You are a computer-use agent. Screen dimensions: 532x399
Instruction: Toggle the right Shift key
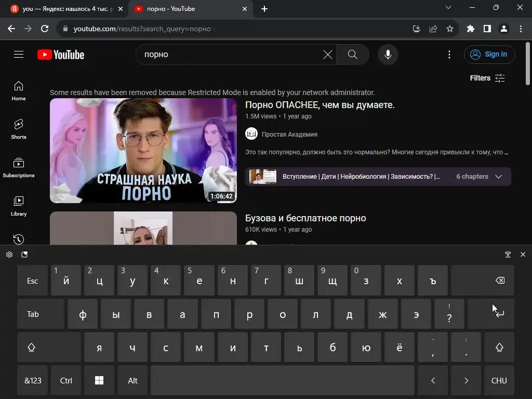pos(499,347)
